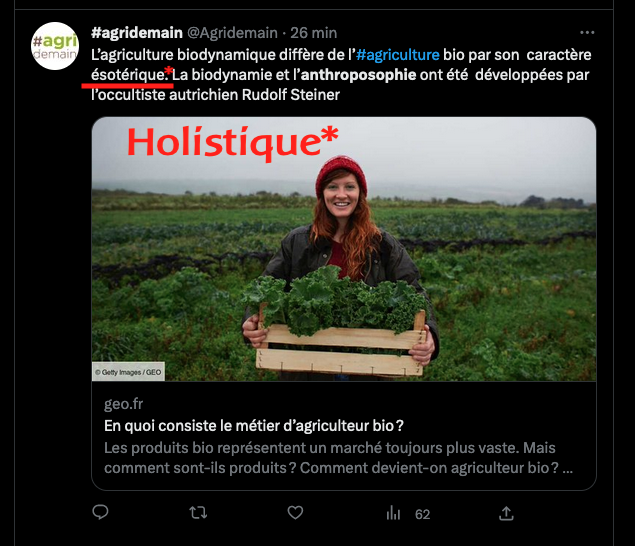
Task: Open article titled En quoi consiste le métier
Action: point(254,426)
